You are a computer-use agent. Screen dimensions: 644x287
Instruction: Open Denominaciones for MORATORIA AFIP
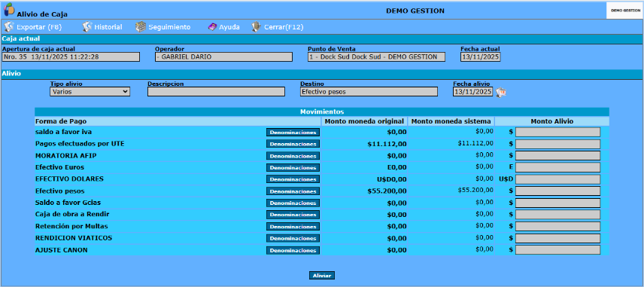(293, 156)
